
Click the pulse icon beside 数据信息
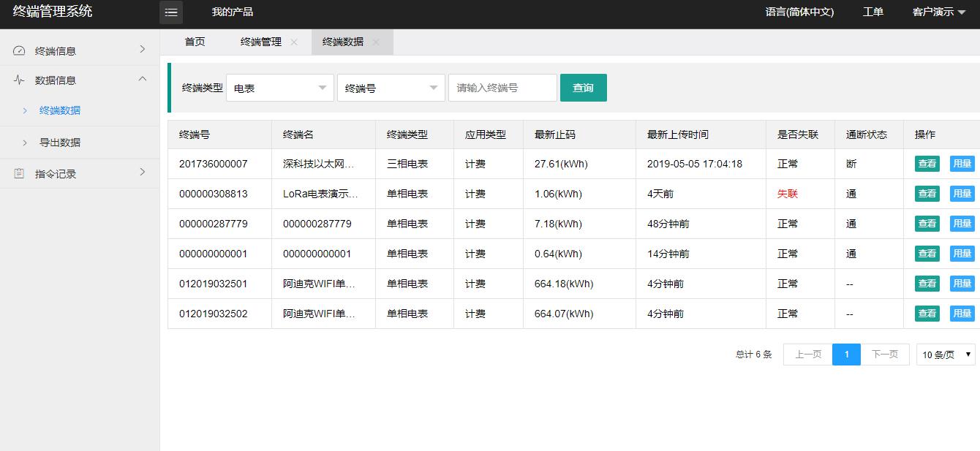tap(20, 80)
